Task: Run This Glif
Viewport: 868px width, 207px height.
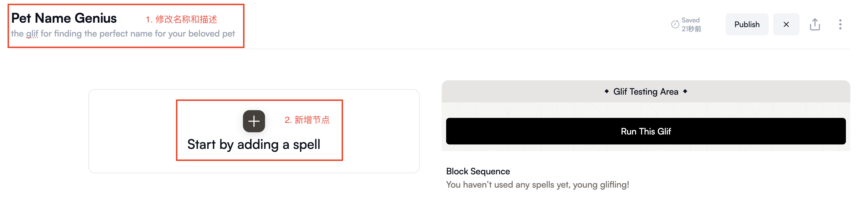Action: [645, 131]
